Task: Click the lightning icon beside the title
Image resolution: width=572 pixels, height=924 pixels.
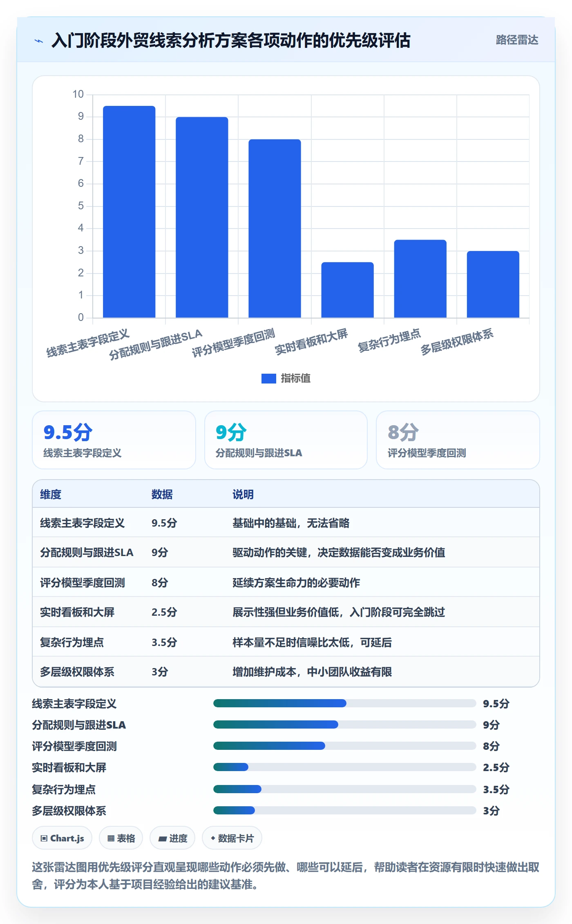Action: 39,40
